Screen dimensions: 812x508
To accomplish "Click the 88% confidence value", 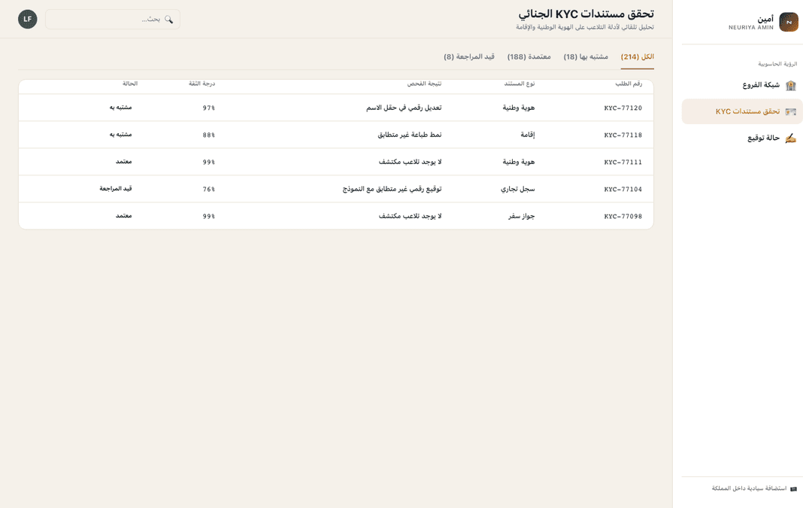I will click(x=209, y=135).
